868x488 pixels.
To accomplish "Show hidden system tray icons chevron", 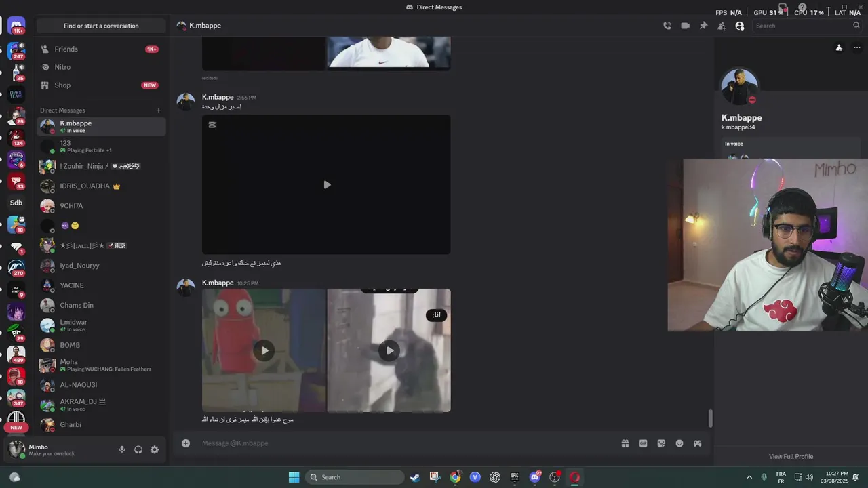I will (749, 477).
